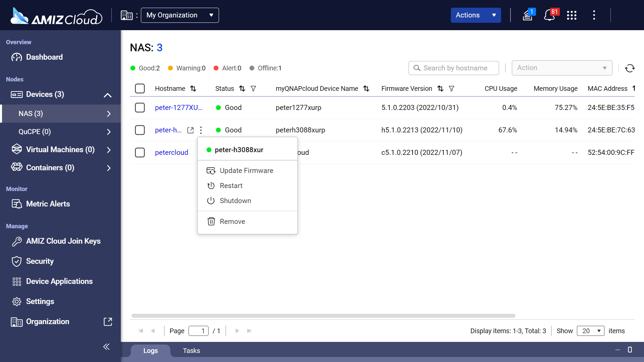Check the checkbox for peter-h row
644x362 pixels.
(x=140, y=129)
